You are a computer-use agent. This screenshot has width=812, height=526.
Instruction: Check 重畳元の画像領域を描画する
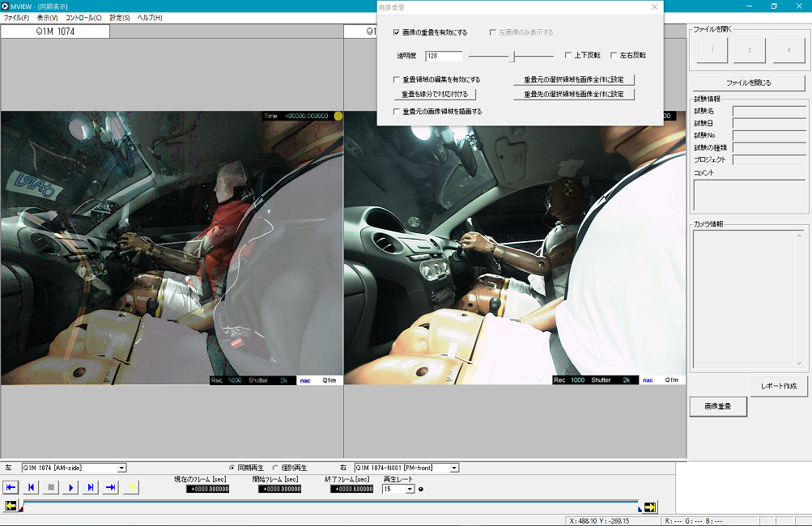(x=396, y=112)
